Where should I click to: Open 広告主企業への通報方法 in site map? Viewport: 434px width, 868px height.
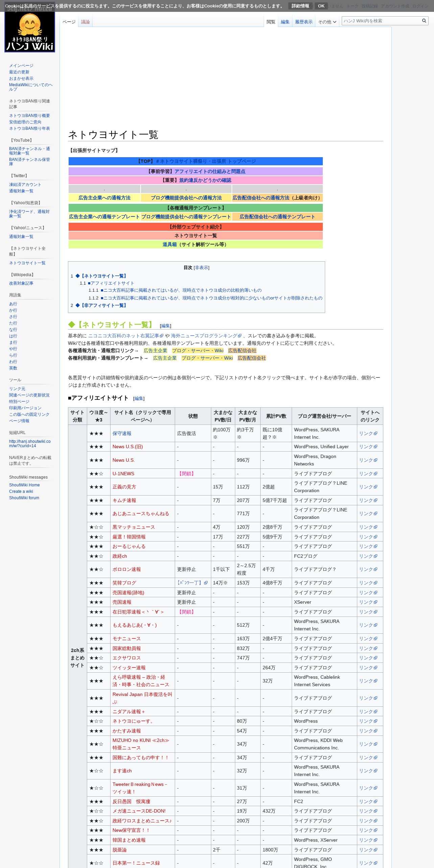pos(104,198)
